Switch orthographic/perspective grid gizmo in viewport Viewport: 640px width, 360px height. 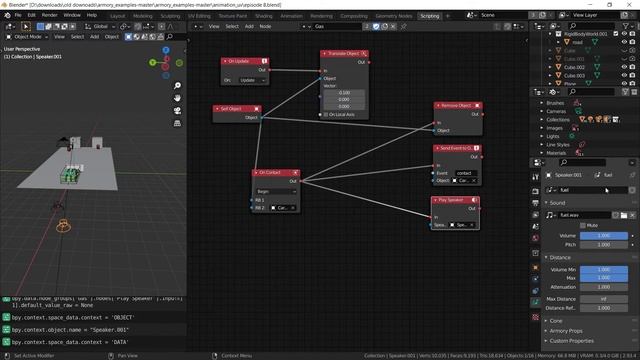pos(177,123)
